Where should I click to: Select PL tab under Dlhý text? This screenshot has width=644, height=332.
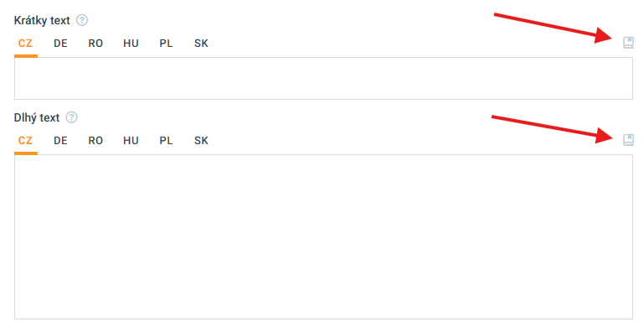click(166, 141)
